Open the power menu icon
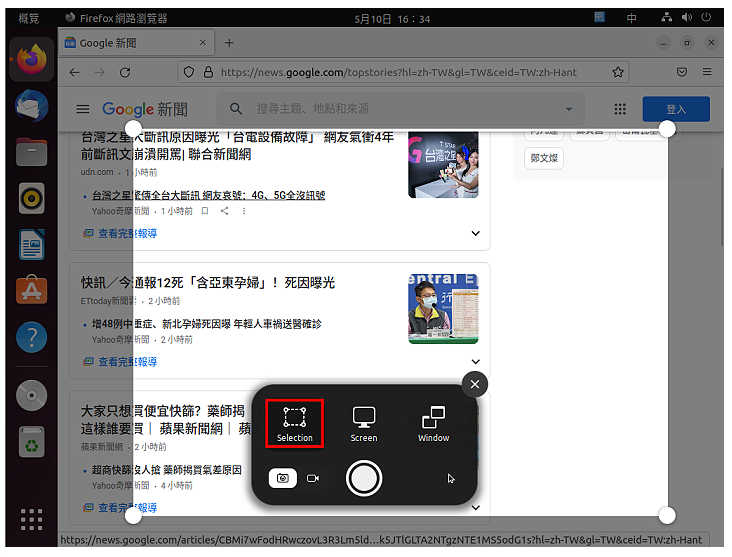The image size is (732, 557). pyautogui.click(x=706, y=18)
